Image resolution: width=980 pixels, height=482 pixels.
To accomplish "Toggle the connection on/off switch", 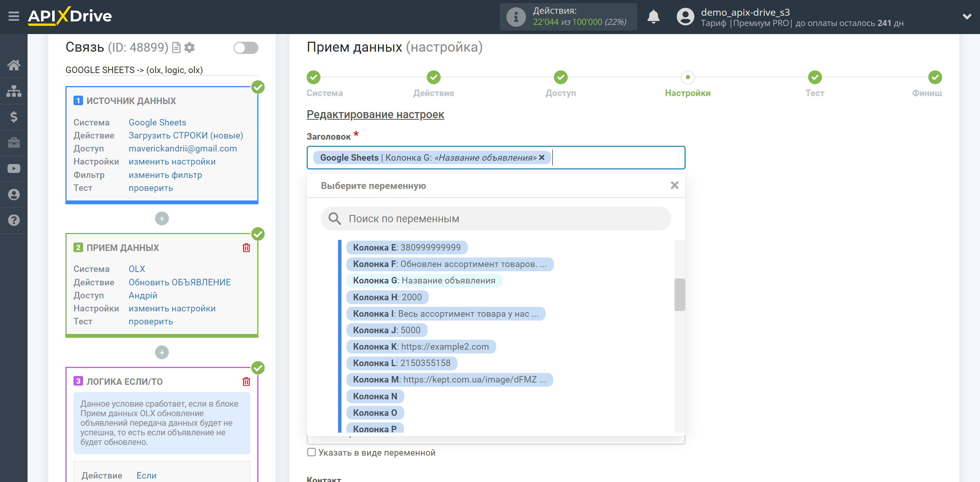I will (x=246, y=48).
